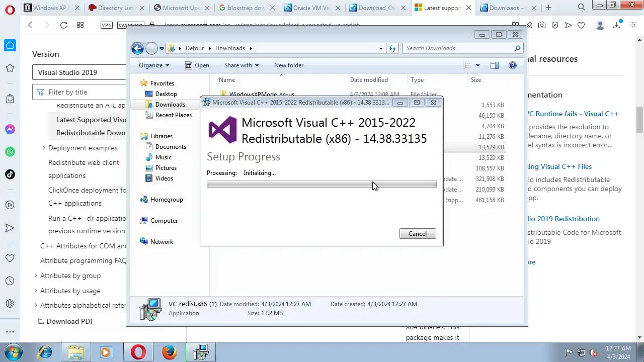Open Redistribute web client applications link
Screen dimensions: 644x362
[84, 169]
